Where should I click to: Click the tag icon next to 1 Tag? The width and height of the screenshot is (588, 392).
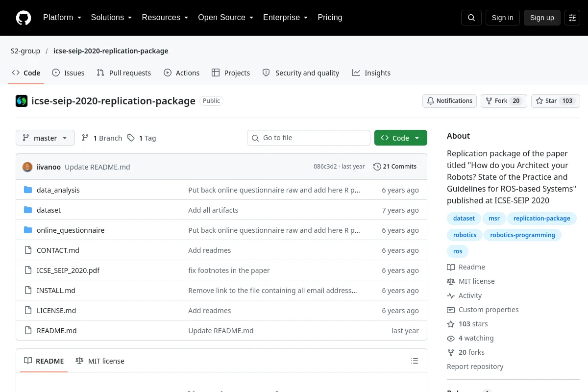pyautogui.click(x=131, y=138)
